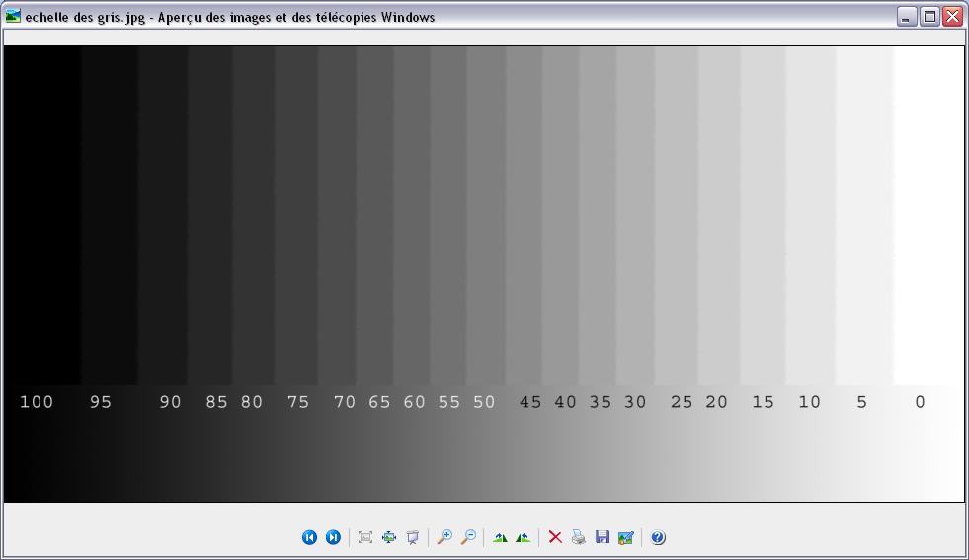Click the '80' gray scale label
This screenshot has height=560, width=969.
point(252,402)
